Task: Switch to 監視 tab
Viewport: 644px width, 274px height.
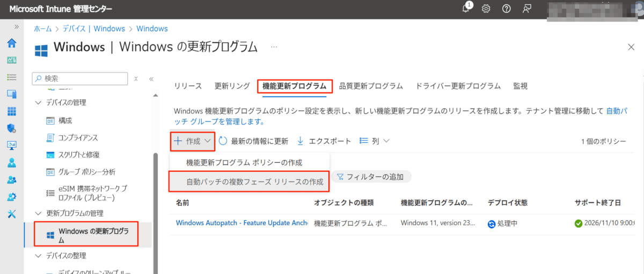Action: click(x=520, y=86)
